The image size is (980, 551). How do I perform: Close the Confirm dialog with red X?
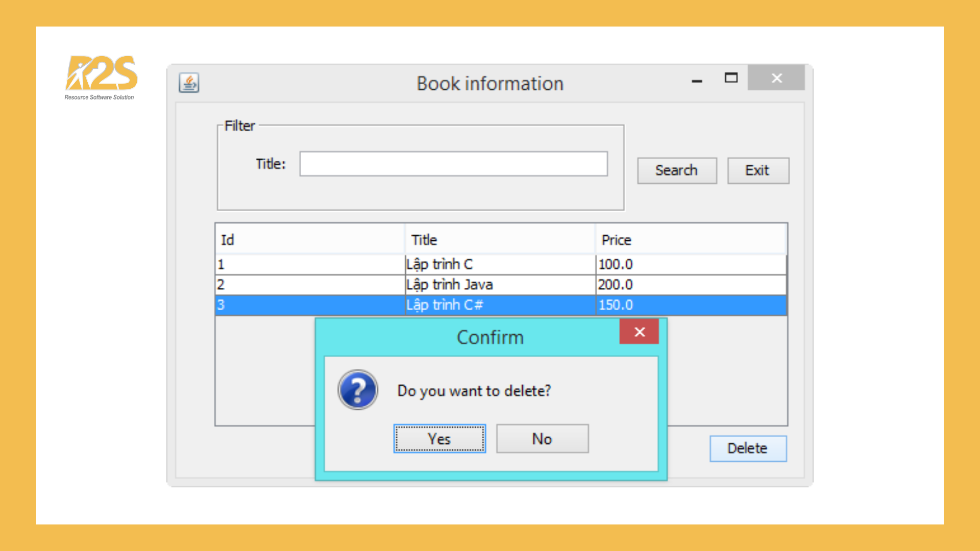pyautogui.click(x=639, y=332)
